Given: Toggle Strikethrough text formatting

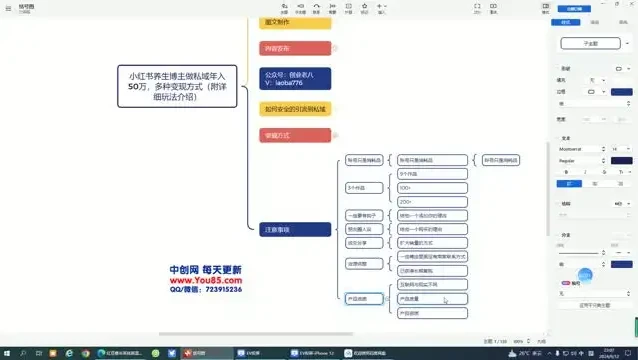Looking at the screenshot, I should pyautogui.click(x=604, y=172).
